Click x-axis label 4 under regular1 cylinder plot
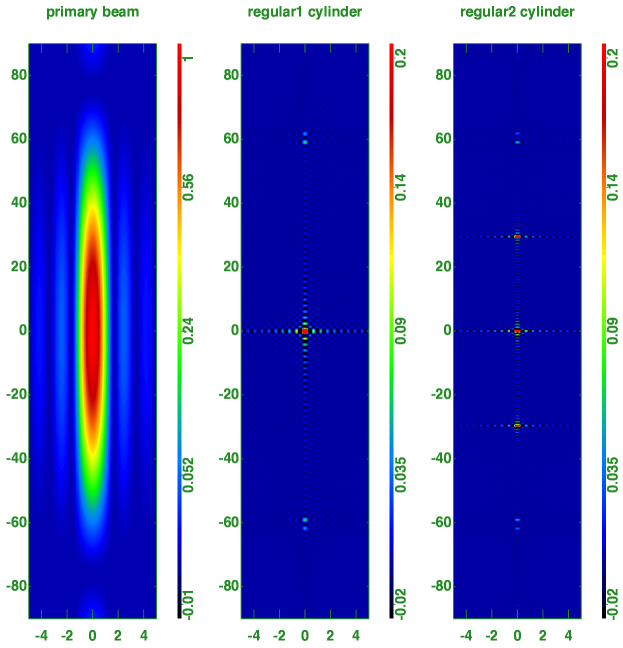This screenshot has width=623, height=648. [356, 635]
